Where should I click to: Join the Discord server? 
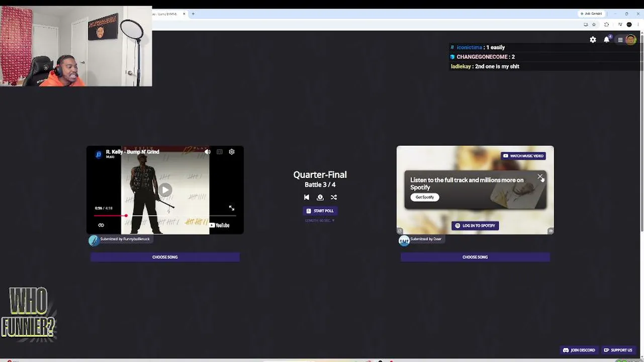click(579, 350)
